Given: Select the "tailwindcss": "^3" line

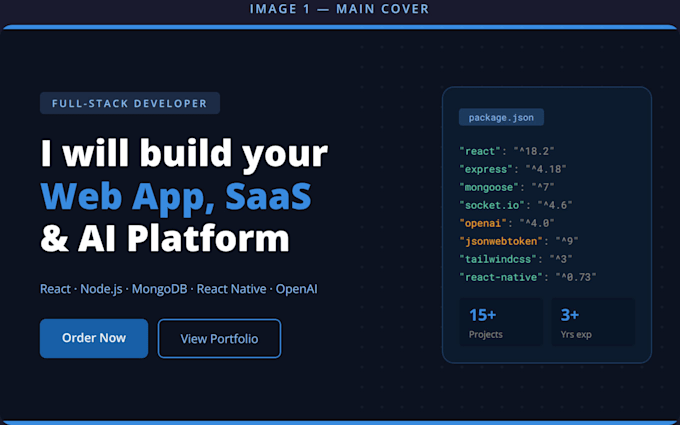Looking at the screenshot, I should (516, 259).
